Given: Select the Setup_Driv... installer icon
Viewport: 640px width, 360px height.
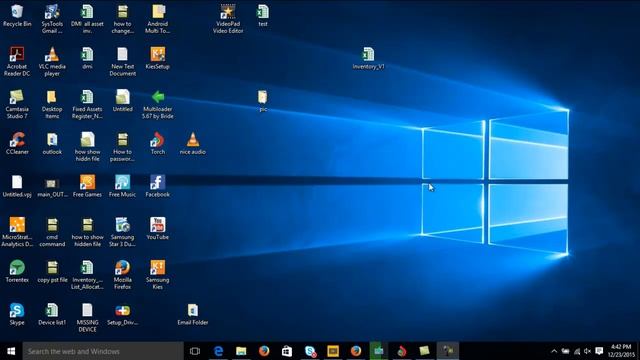Looking at the screenshot, I should [x=122, y=314].
